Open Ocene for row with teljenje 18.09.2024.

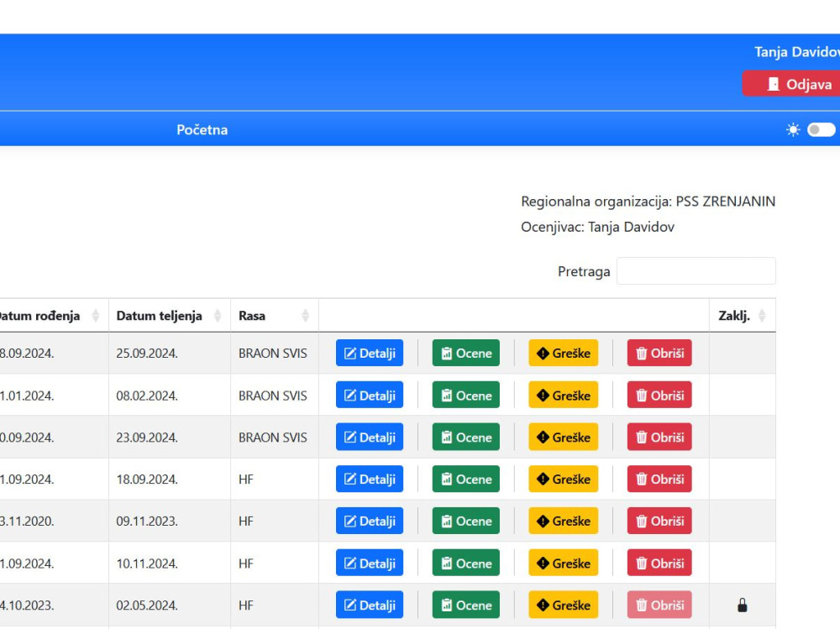pos(465,479)
